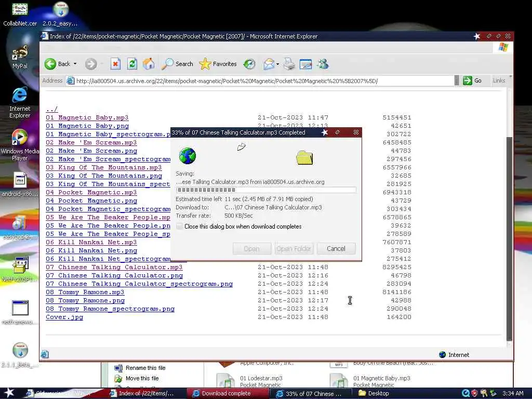
Task: Select 01 Magnetic Baby.mp3 in the Explorer window
Action: 370,381
